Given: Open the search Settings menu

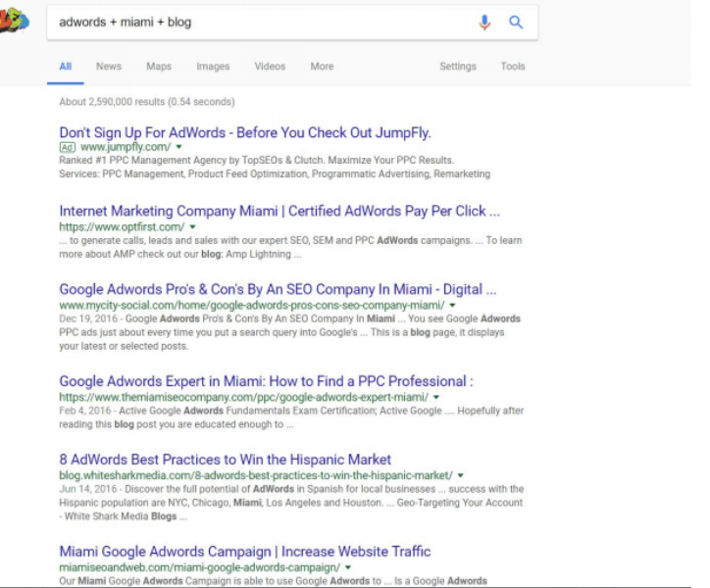Looking at the screenshot, I should tap(457, 67).
